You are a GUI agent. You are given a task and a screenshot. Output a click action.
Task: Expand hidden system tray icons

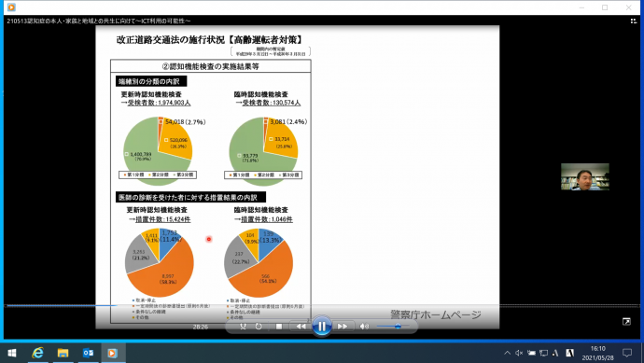507,353
